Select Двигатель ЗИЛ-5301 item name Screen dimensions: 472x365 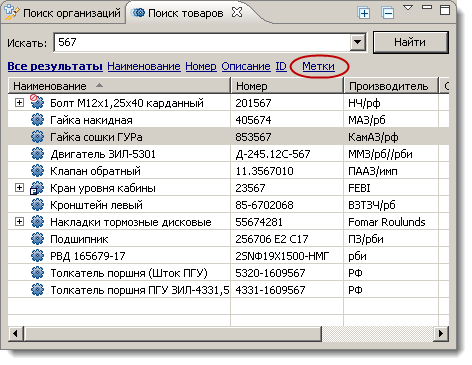point(103,154)
